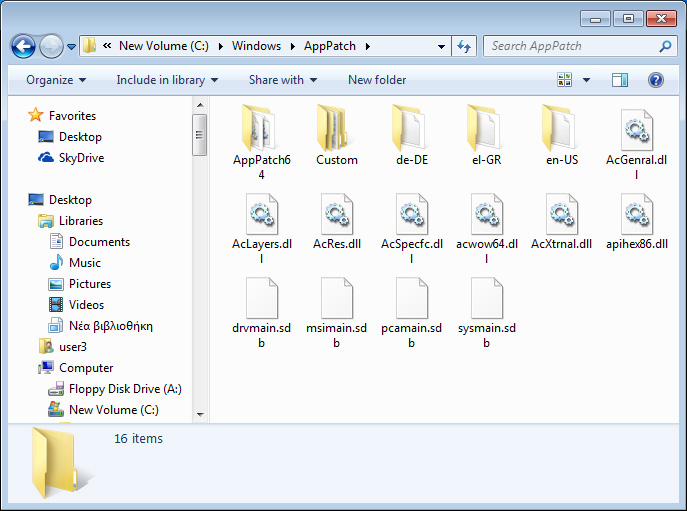
Task: Open the Share with menu
Action: (283, 80)
